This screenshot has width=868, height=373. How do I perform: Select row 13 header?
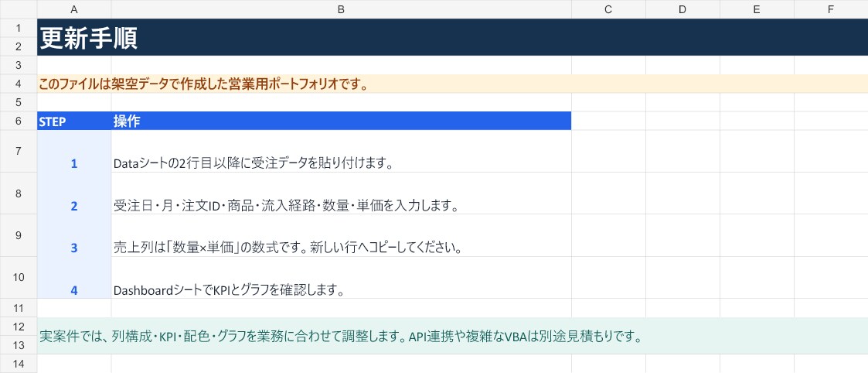click(x=19, y=345)
